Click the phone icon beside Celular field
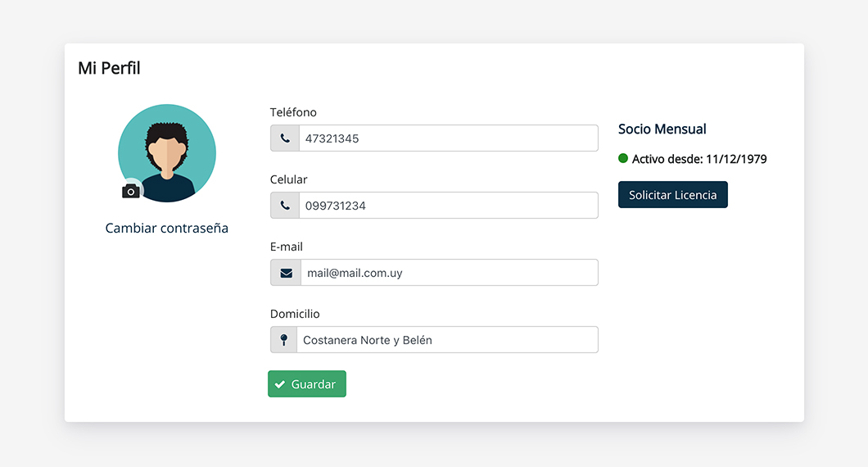This screenshot has height=467, width=868. coord(285,206)
